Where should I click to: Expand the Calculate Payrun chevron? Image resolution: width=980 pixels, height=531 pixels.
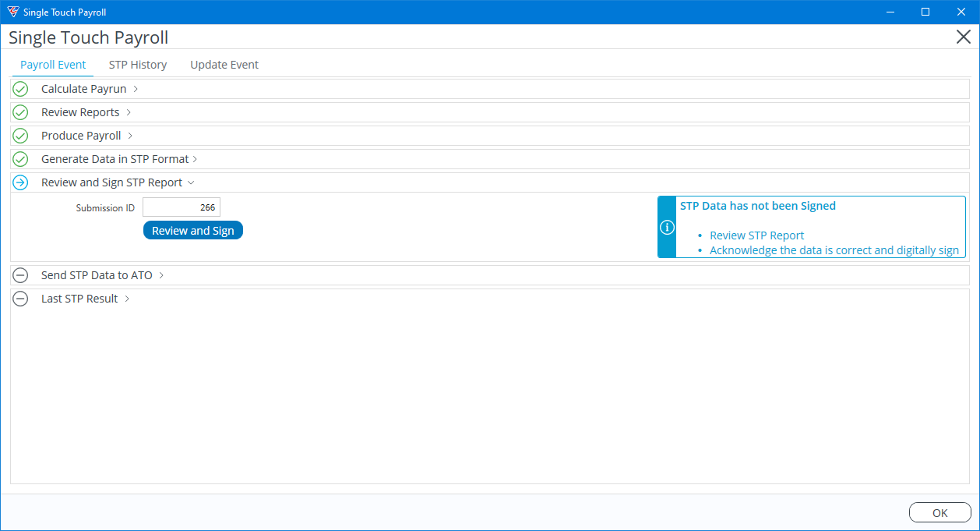[x=136, y=89]
